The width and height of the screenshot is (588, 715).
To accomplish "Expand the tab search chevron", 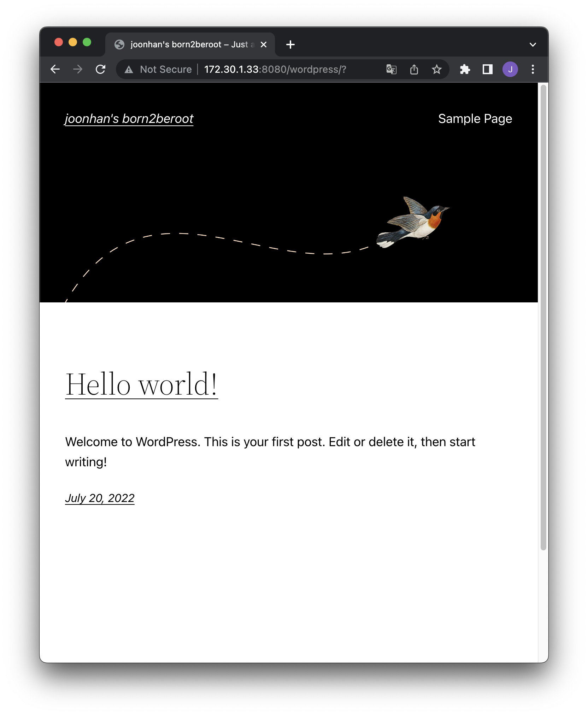I will click(x=533, y=45).
